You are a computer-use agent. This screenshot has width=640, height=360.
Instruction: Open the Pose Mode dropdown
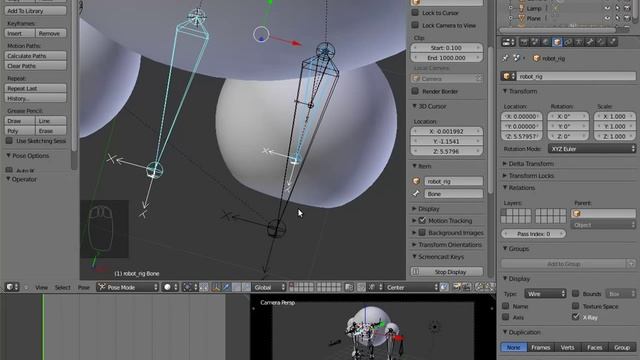[x=128, y=287]
